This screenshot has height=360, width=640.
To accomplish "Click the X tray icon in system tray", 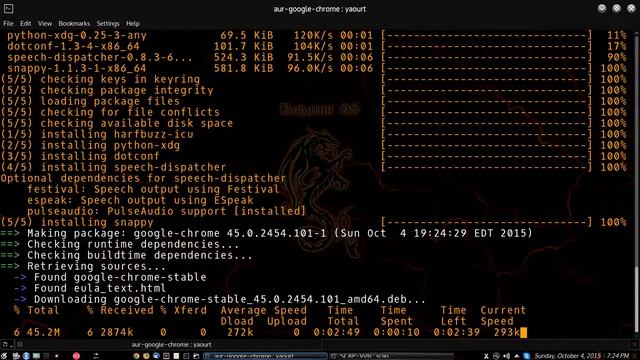I will pyautogui.click(x=486, y=356).
